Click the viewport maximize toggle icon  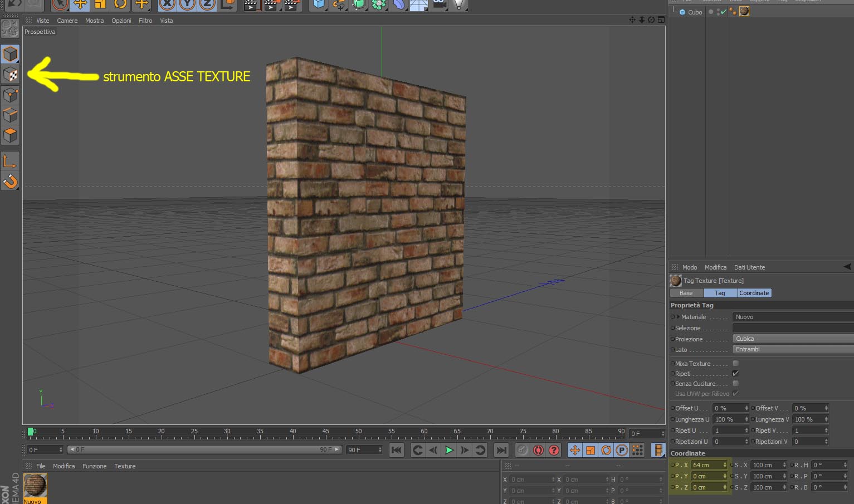coord(661,20)
